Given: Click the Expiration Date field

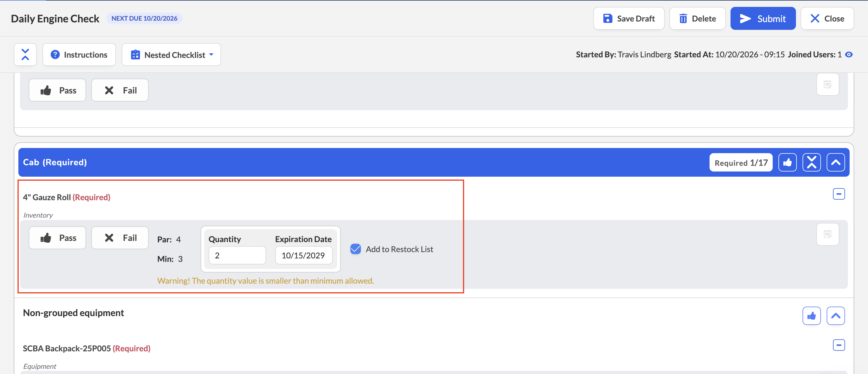Looking at the screenshot, I should click(x=304, y=256).
